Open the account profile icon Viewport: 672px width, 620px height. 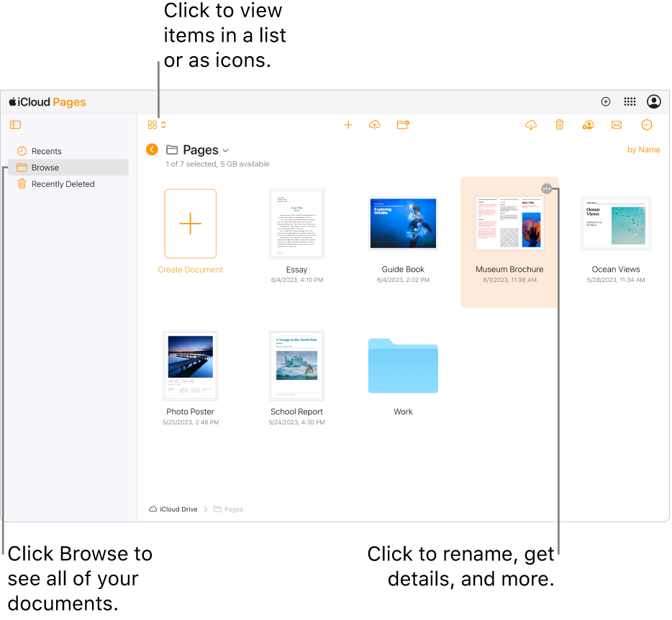coord(654,102)
